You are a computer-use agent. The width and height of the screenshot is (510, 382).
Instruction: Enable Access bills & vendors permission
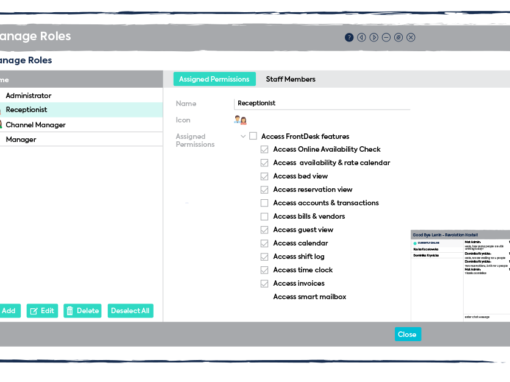click(x=264, y=217)
